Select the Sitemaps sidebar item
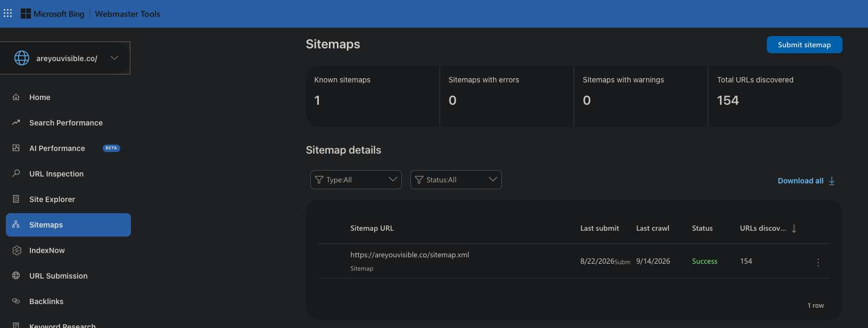 68,225
